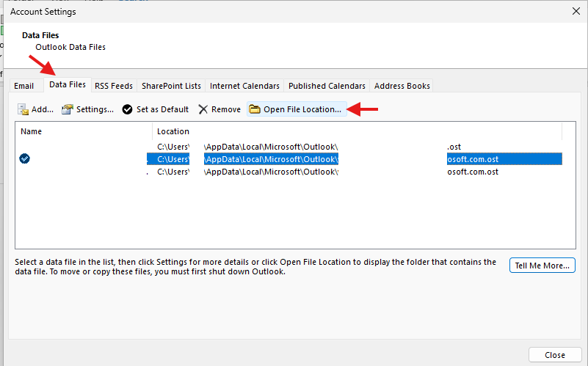Select the highlighted osoft.com.ost row
Viewport: 588px width, 366px height.
point(288,159)
